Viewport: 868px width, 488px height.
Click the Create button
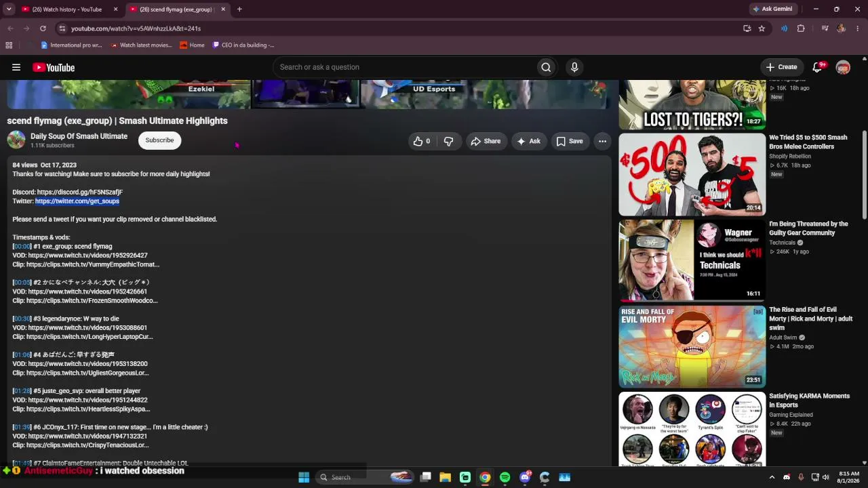coord(781,67)
